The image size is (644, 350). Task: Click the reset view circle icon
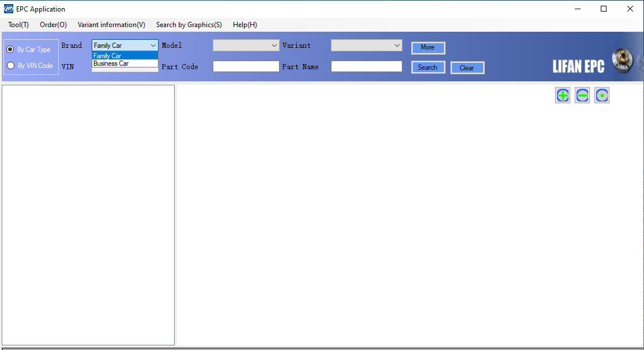click(602, 96)
